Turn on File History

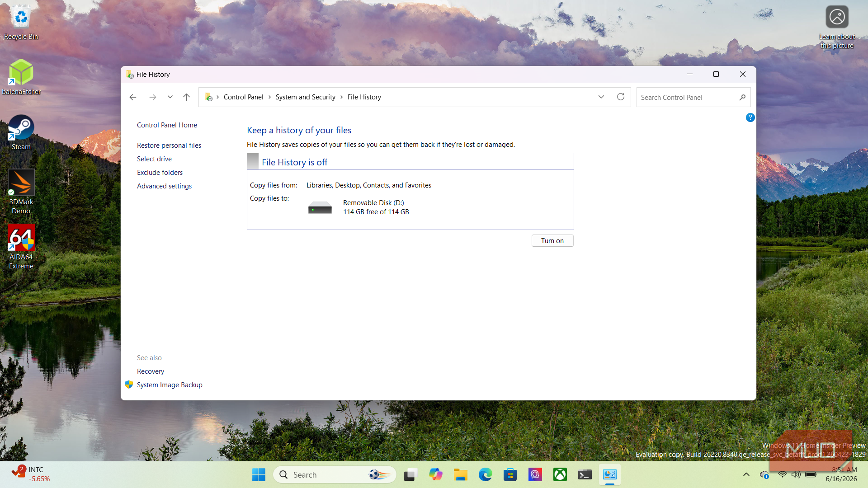[x=552, y=241]
